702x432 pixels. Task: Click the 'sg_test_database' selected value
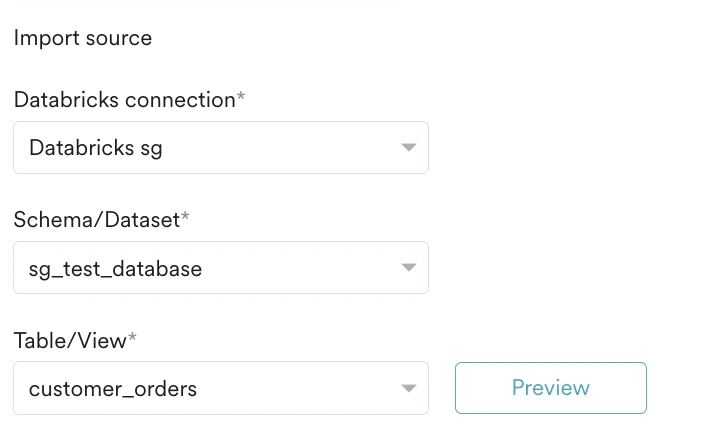pos(115,268)
